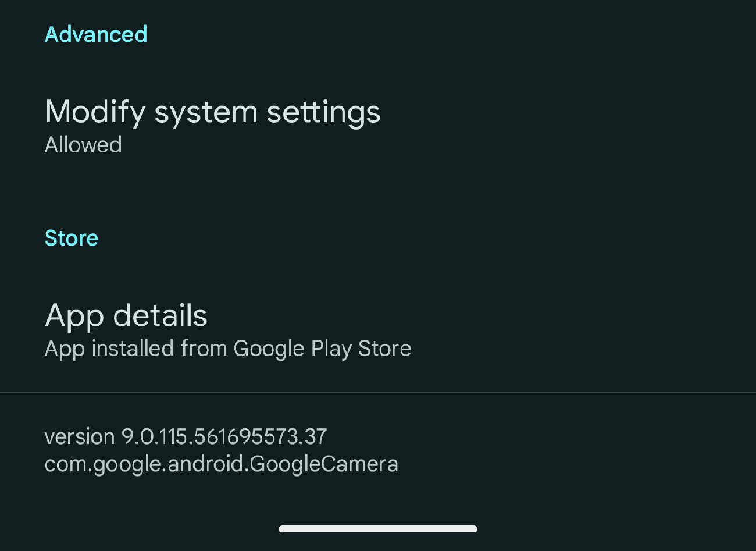Click the word "settings" in Modify row
Image resolution: width=756 pixels, height=551 pixels.
coord(323,112)
